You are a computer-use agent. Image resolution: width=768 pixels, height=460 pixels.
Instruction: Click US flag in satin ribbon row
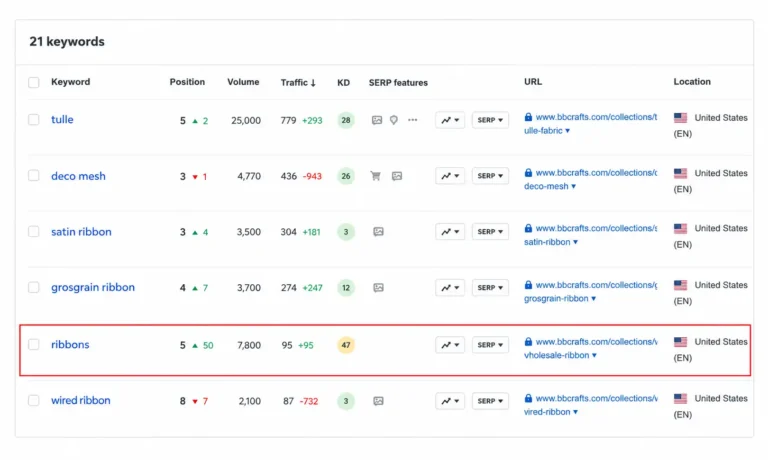(x=680, y=229)
